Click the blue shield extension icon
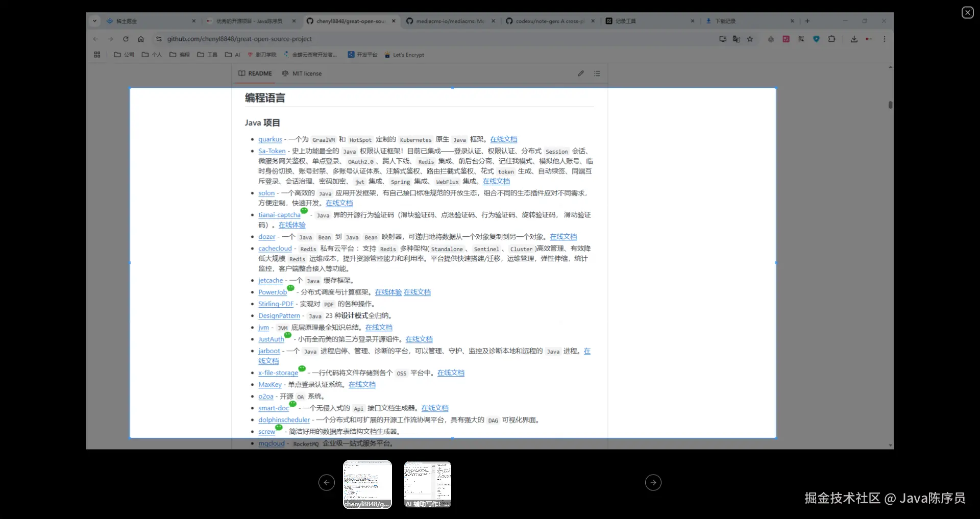980x519 pixels. tap(816, 39)
